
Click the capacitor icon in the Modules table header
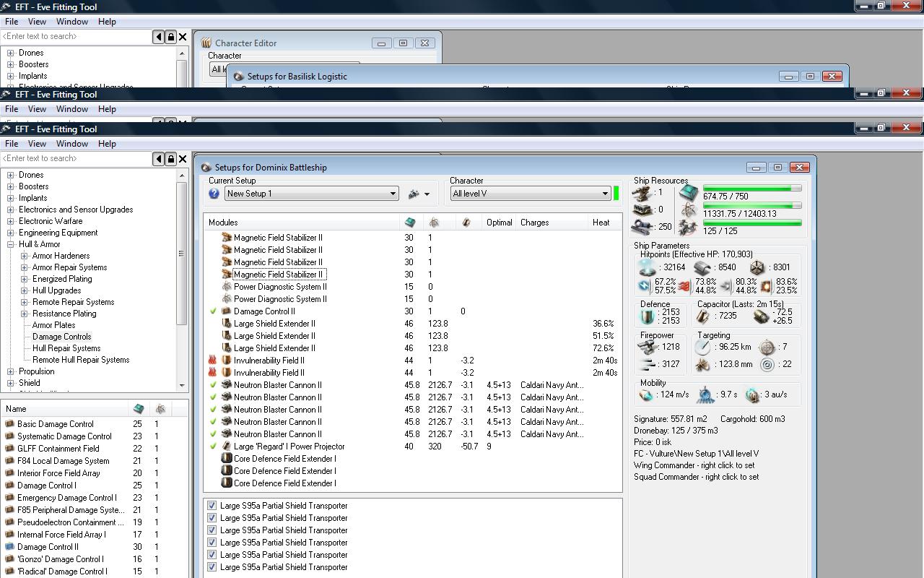[466, 223]
